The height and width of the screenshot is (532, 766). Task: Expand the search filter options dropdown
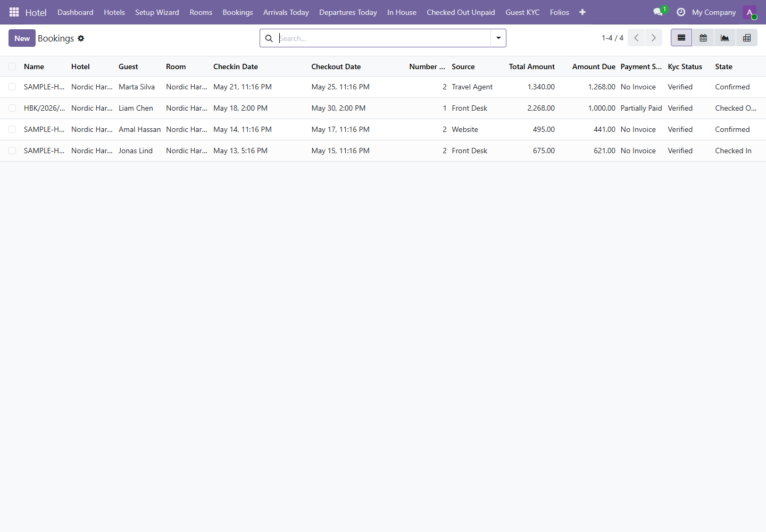click(x=498, y=38)
